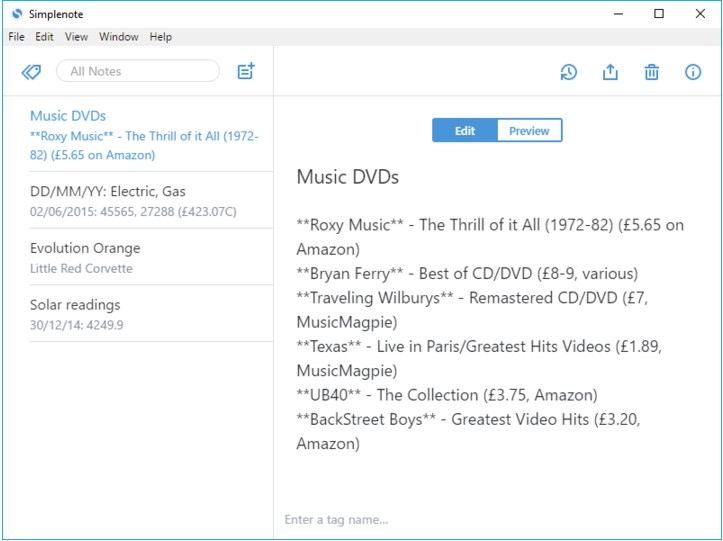Open the note revision history icon

568,72
